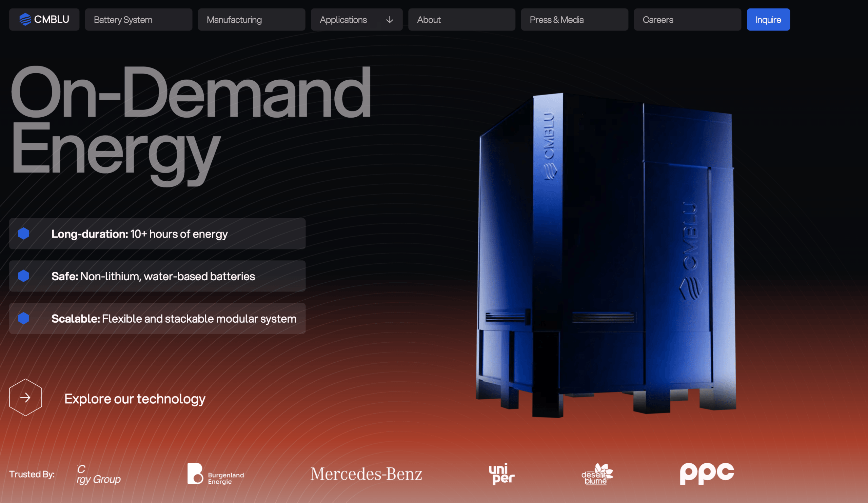
Task: Go to the Manufacturing menu item
Action: point(252,20)
